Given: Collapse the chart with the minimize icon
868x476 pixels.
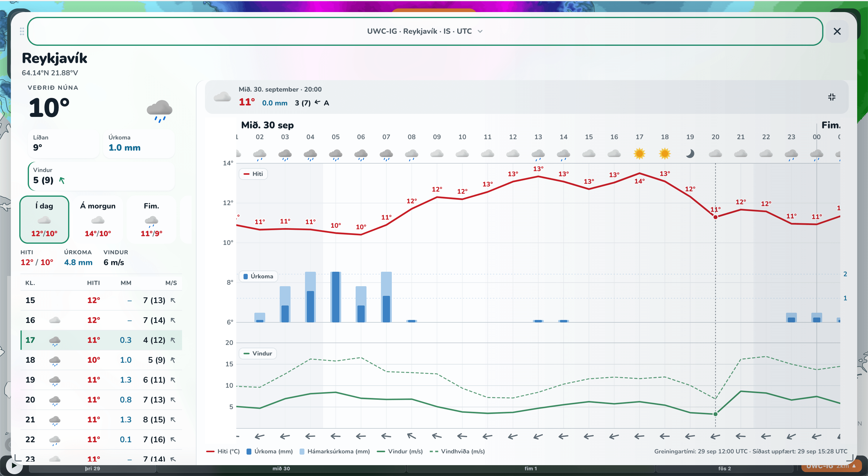Looking at the screenshot, I should [x=832, y=97].
